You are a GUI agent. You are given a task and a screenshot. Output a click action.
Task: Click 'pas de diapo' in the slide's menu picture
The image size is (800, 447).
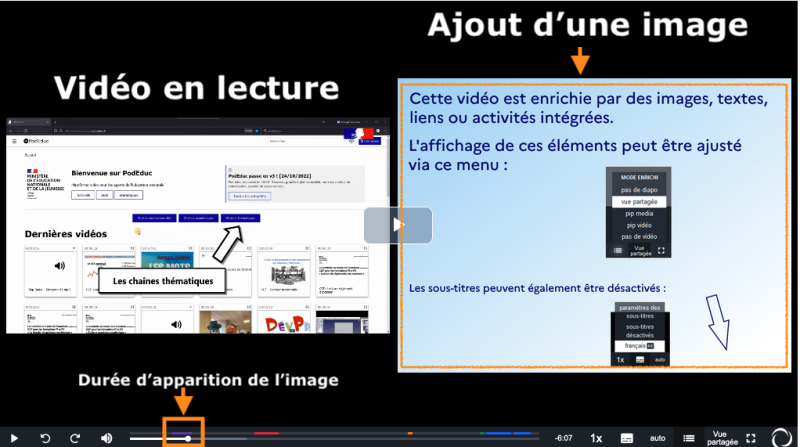tap(639, 190)
